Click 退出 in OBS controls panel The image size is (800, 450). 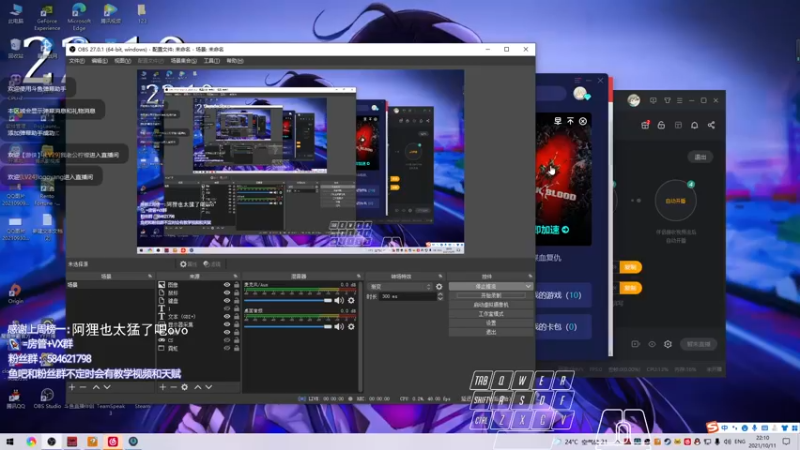point(491,332)
